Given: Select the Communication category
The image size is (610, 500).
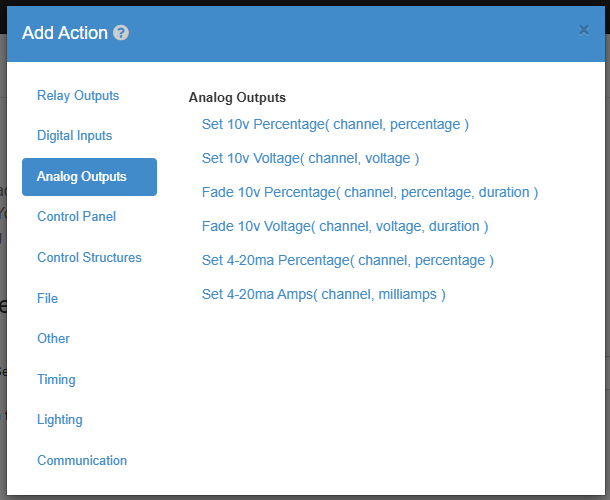Looking at the screenshot, I should tap(82, 461).
